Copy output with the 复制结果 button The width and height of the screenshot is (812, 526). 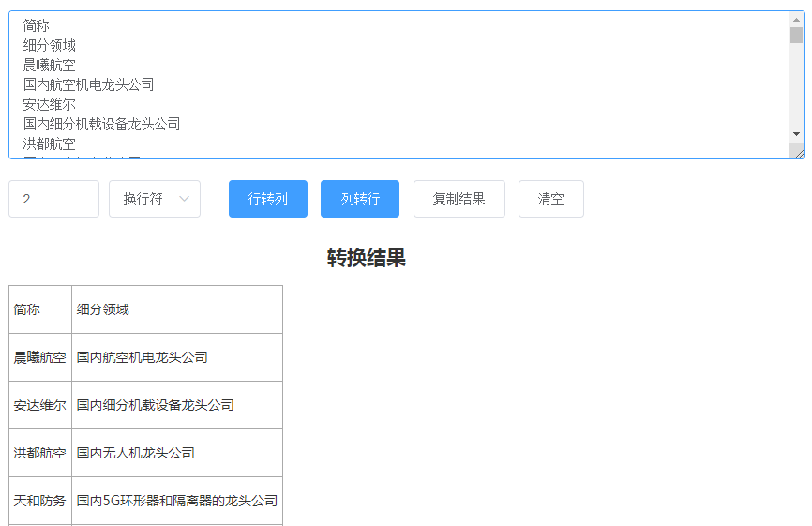pos(459,199)
